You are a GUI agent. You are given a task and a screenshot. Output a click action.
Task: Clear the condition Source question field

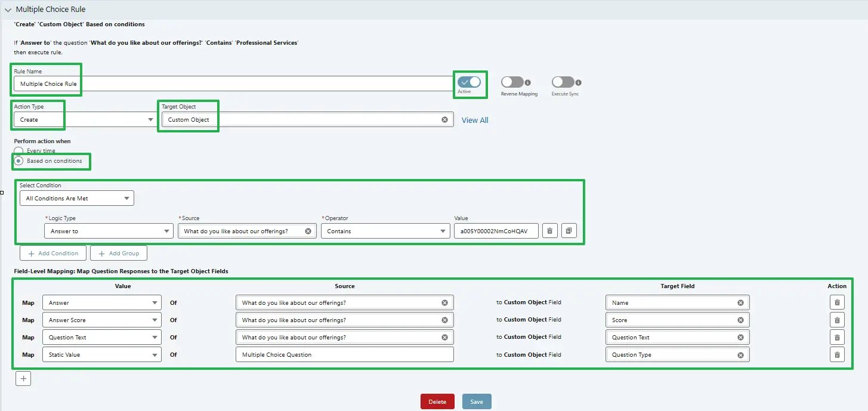(308, 231)
